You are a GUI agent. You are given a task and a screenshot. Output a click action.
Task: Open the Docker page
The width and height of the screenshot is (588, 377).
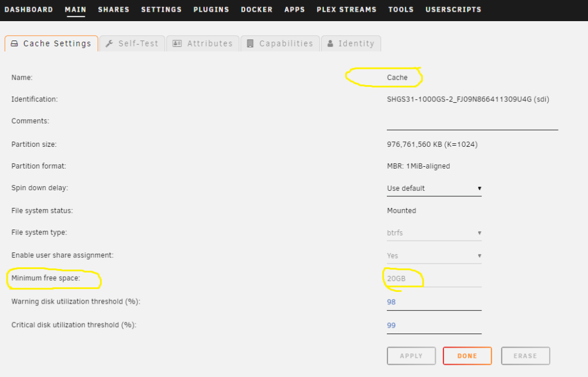256,9
